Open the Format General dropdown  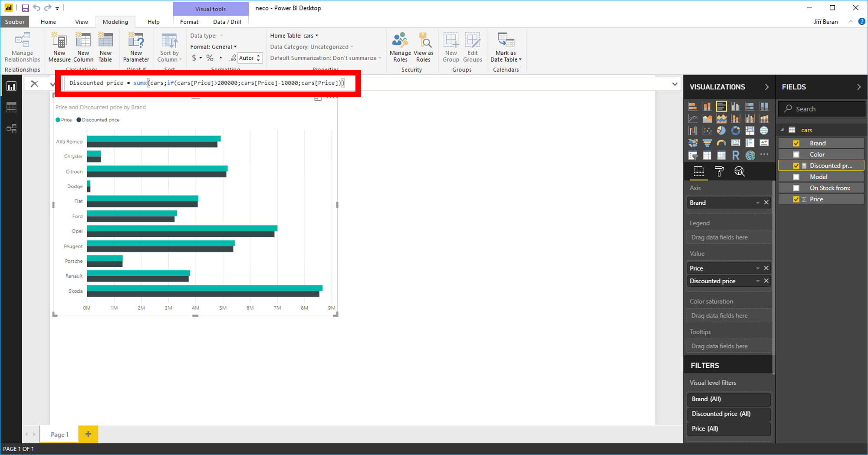click(x=214, y=47)
